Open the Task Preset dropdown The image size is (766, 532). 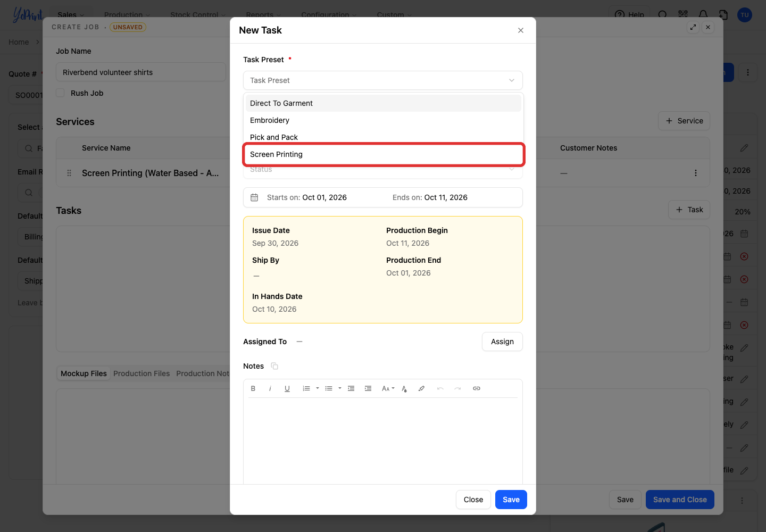click(383, 80)
